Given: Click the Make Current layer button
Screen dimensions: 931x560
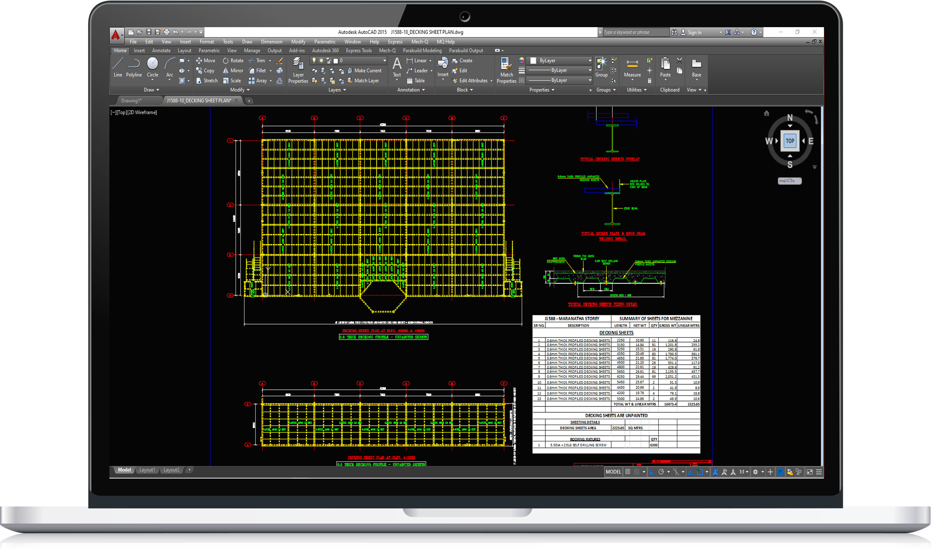Looking at the screenshot, I should [364, 71].
